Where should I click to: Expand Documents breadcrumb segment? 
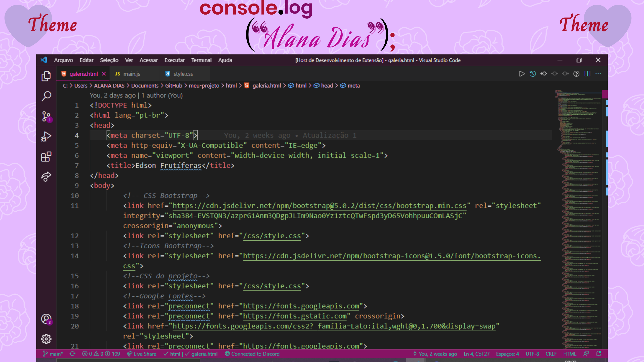click(145, 86)
